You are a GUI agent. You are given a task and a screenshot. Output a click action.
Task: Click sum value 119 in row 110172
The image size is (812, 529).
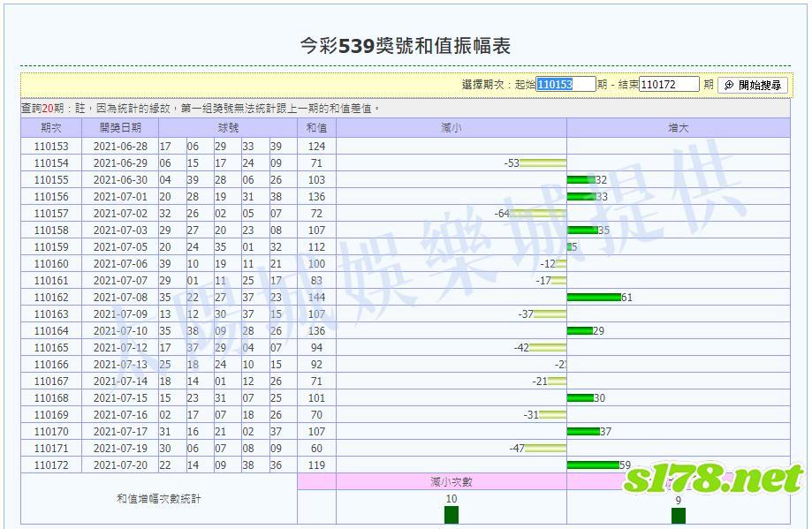click(316, 465)
